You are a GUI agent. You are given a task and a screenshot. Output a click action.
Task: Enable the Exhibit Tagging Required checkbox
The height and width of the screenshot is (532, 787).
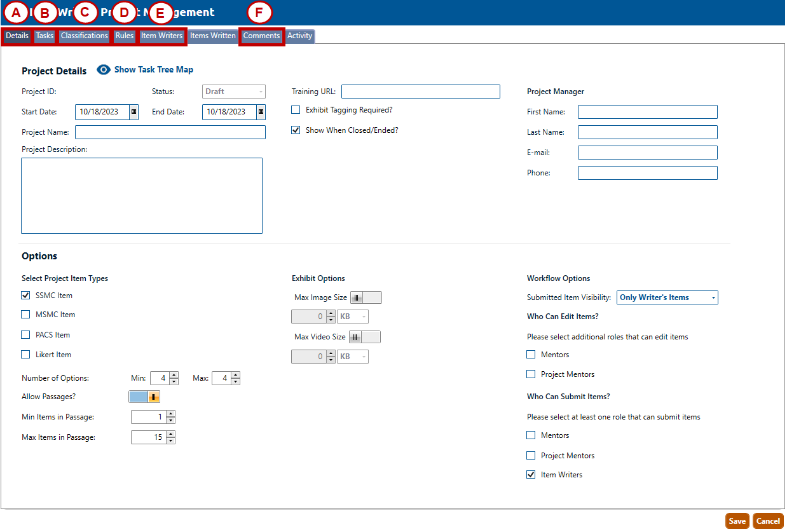coord(296,110)
